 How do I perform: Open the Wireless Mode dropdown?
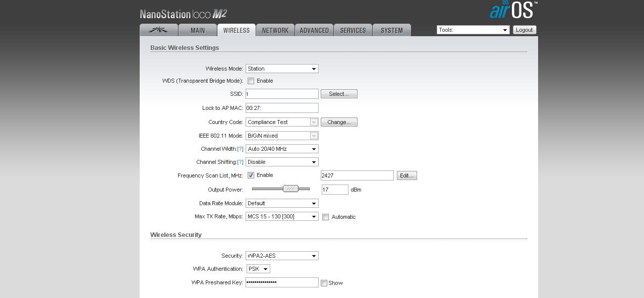click(x=281, y=69)
